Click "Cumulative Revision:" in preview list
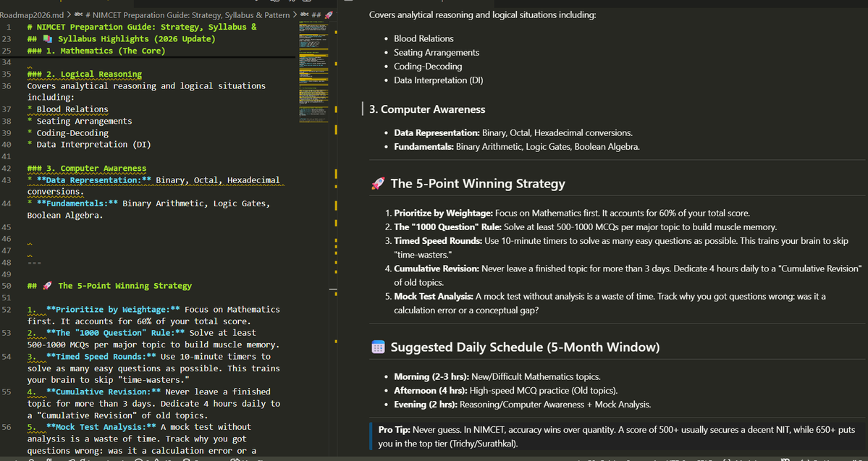868x461 pixels. point(437,269)
